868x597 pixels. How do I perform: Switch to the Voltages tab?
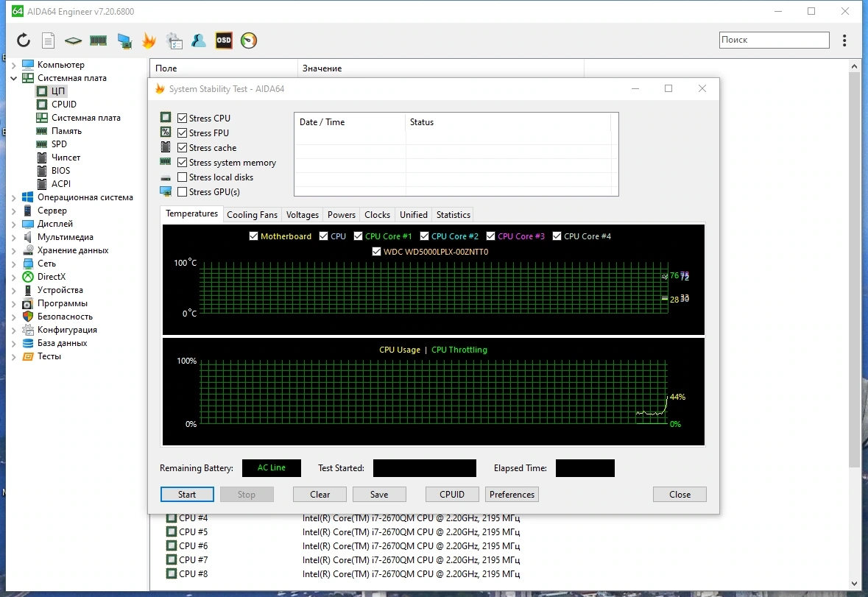click(x=303, y=215)
